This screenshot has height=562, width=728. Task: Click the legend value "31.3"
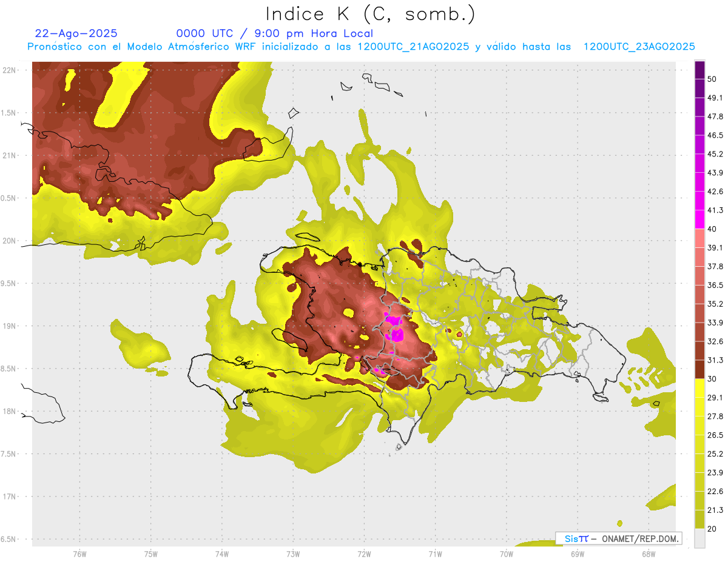pos(715,360)
